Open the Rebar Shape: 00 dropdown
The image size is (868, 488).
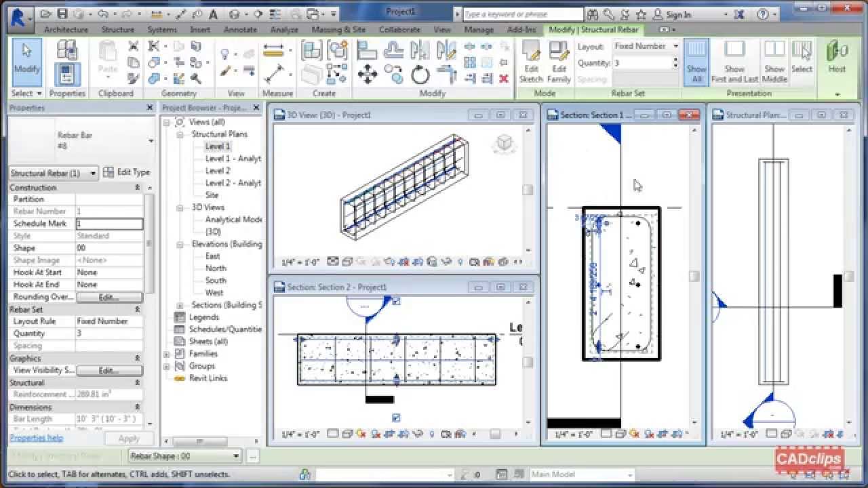tap(235, 455)
